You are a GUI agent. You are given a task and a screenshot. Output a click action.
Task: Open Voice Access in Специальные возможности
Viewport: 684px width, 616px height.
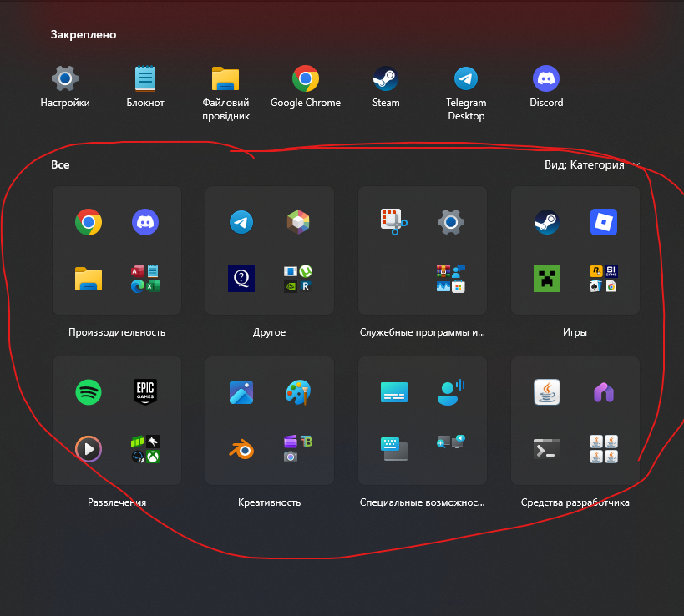coord(451,392)
